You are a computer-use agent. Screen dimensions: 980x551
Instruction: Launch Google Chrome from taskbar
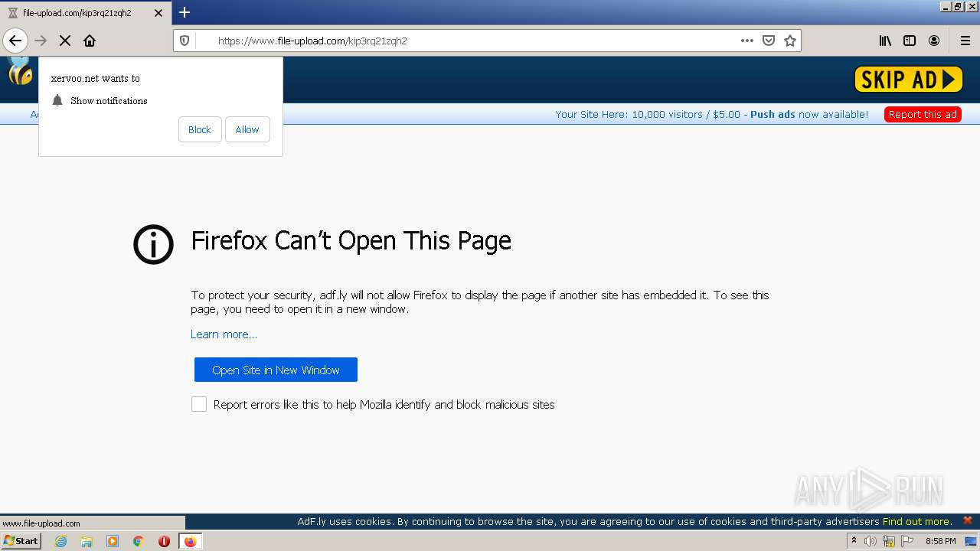click(x=139, y=541)
